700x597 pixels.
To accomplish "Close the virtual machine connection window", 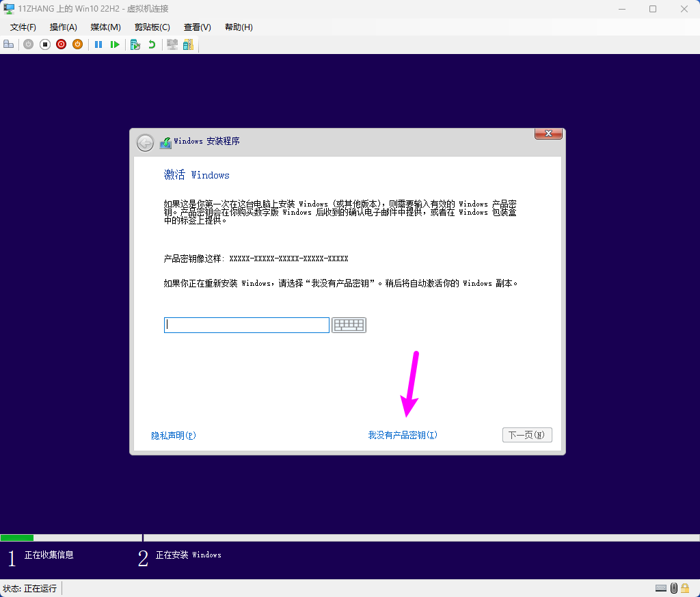I will click(x=684, y=9).
